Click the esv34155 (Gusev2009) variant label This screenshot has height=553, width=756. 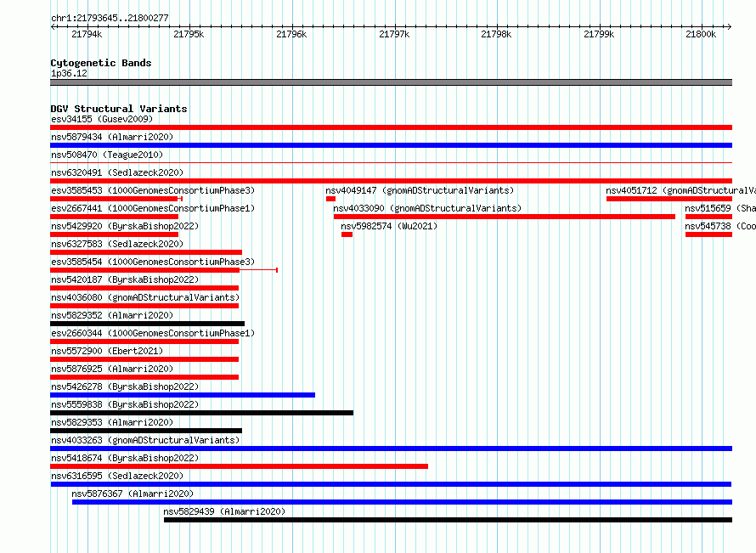click(x=102, y=119)
